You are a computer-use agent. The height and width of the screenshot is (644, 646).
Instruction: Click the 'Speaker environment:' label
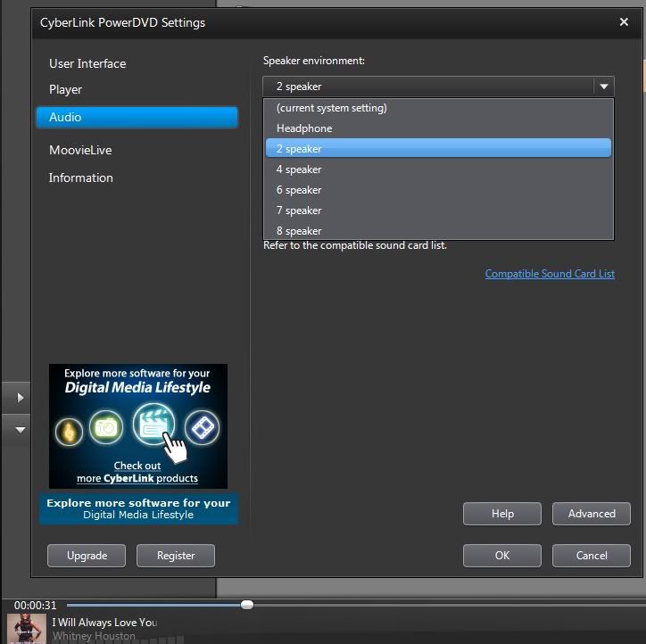pyautogui.click(x=313, y=61)
